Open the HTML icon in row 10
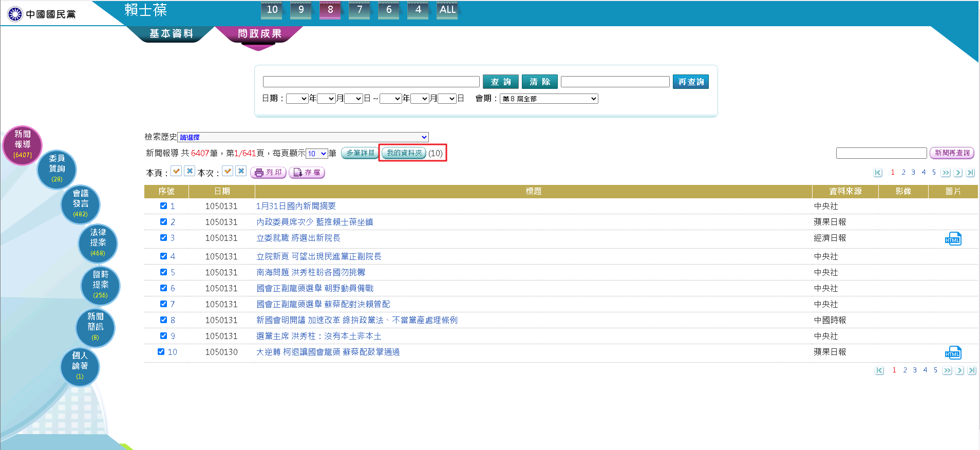Image resolution: width=980 pixels, height=450 pixels. point(953,353)
